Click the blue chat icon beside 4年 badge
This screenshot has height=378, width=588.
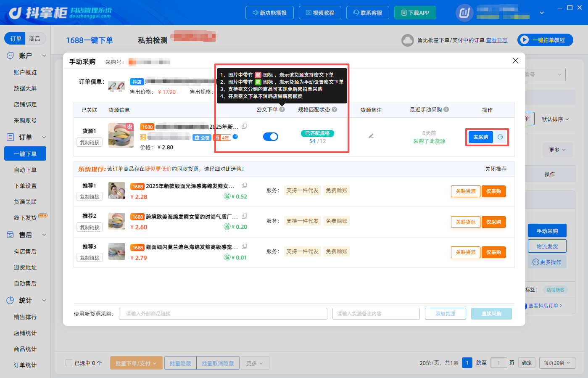coord(235,137)
